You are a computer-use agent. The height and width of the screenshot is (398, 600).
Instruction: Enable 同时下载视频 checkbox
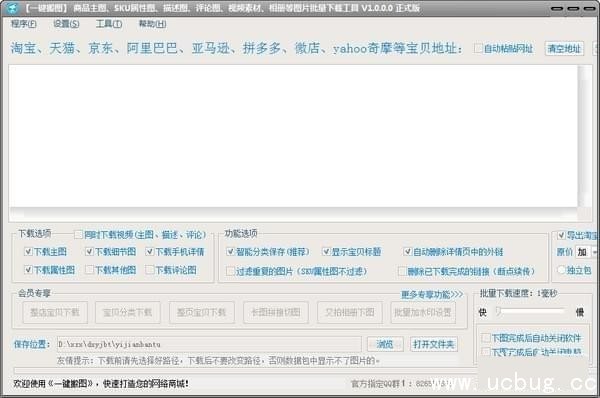pyautogui.click(x=78, y=234)
